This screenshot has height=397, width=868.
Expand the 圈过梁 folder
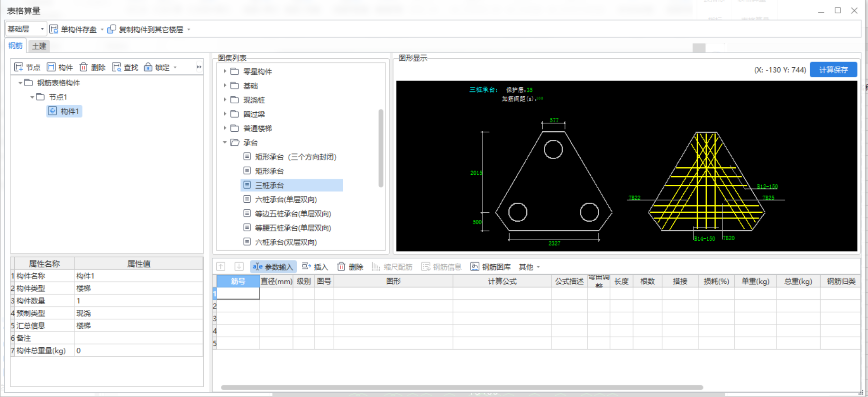pyautogui.click(x=225, y=114)
